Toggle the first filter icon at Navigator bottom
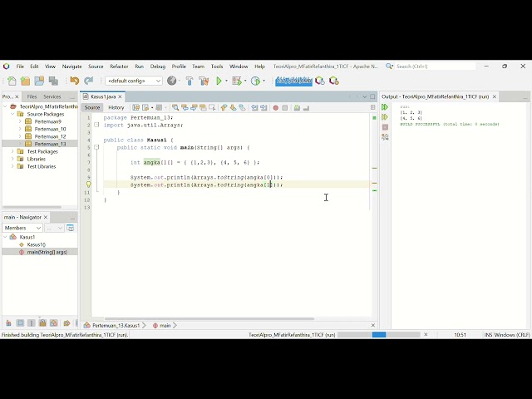Viewport: 532px width, 399px height. 8,323
